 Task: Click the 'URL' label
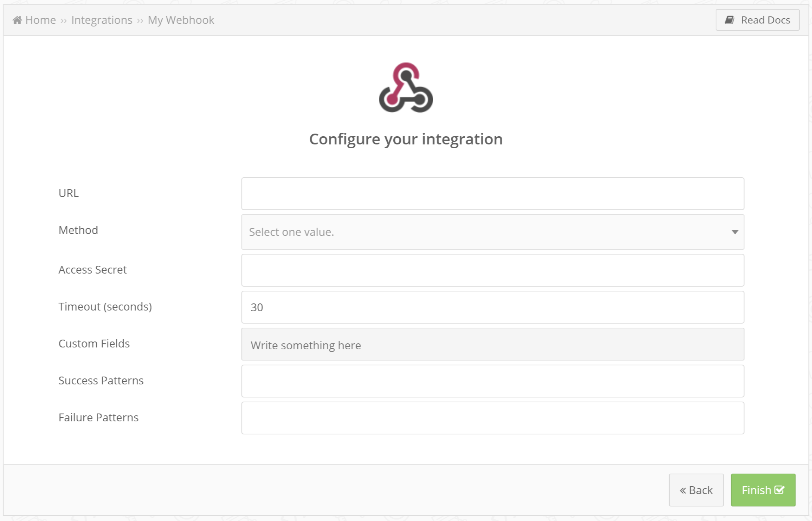pos(69,193)
